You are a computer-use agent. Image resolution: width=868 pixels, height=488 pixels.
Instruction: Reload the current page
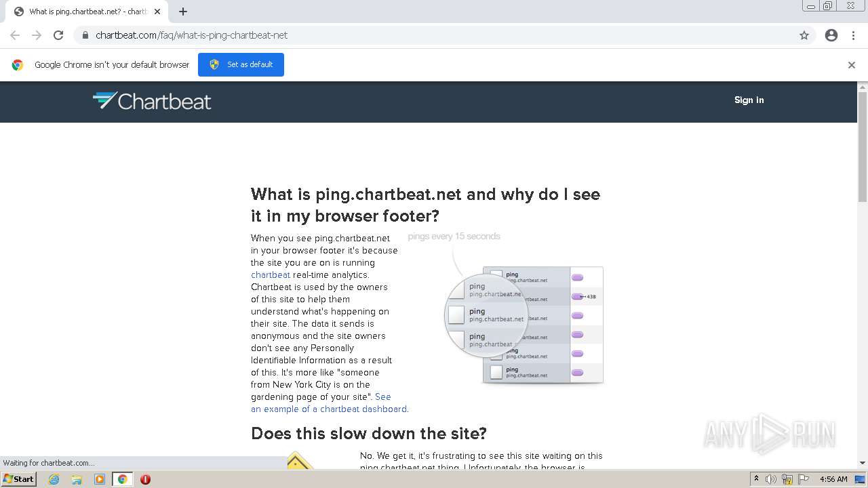click(58, 35)
